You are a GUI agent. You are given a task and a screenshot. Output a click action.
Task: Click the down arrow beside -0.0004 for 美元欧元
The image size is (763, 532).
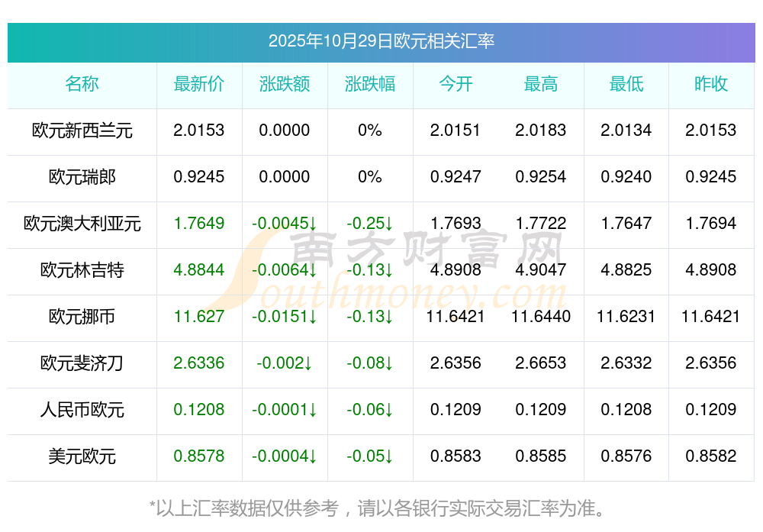pyautogui.click(x=313, y=456)
